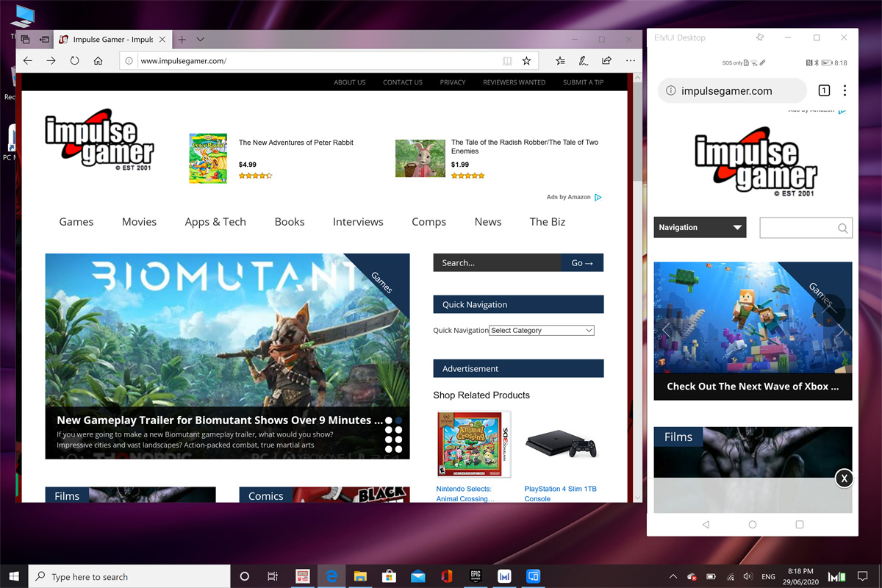This screenshot has width=882, height=588.
Task: Refresh the Impulse Gamer page in Edge
Action: [x=74, y=61]
